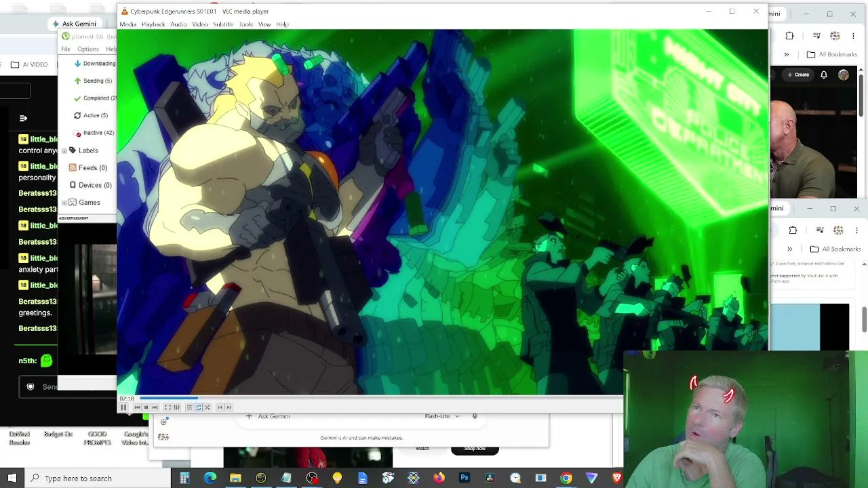868x488 pixels.
Task: Open Calculator from taskbar
Action: coord(184,479)
